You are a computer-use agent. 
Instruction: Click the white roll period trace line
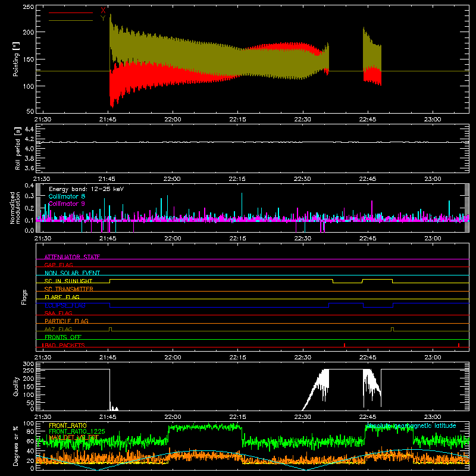(x=252, y=142)
